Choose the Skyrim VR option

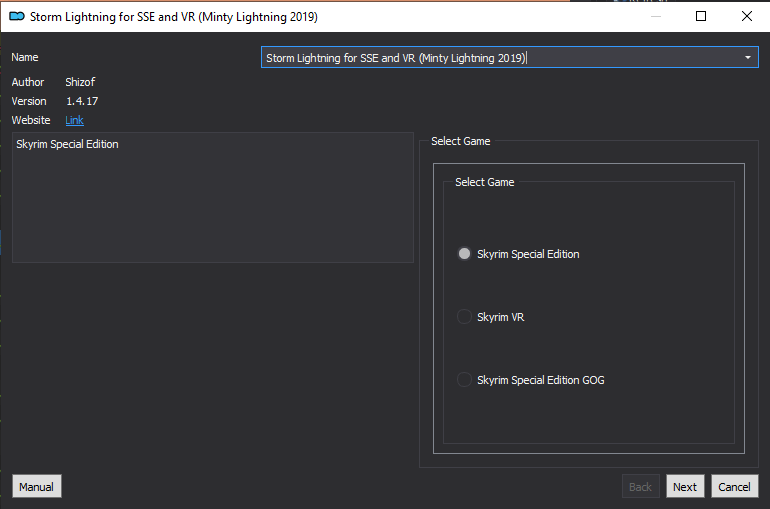click(464, 317)
